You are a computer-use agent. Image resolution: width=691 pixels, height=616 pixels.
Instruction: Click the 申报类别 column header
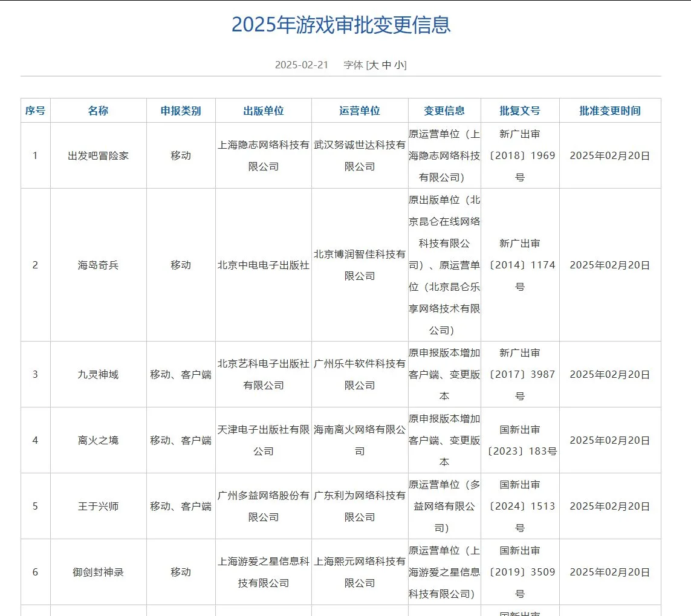click(180, 111)
